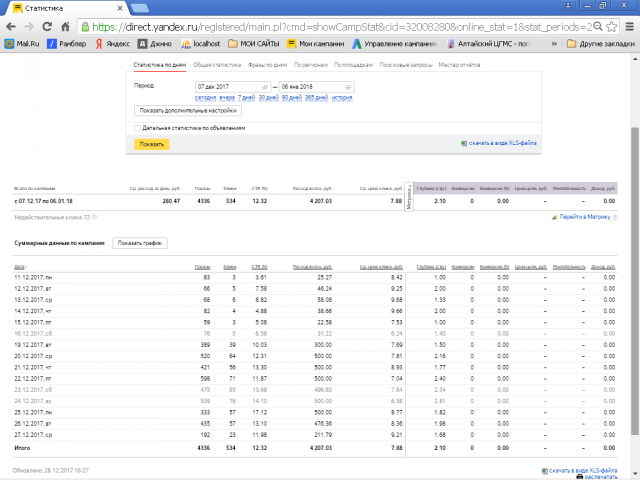Expand the Показать дополнительные настройки options
Image resolution: width=640 pixels, height=480 pixels.
pos(188,111)
